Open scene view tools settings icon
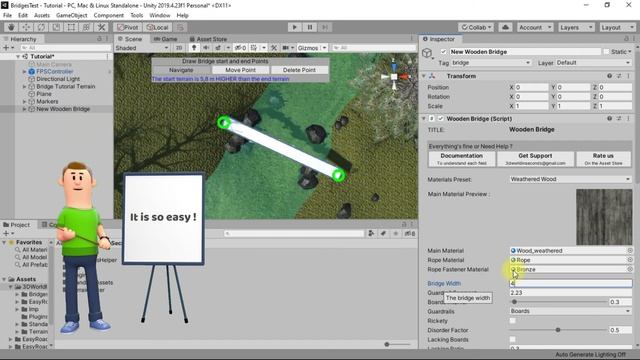This screenshot has width=640, height=360. (274, 48)
